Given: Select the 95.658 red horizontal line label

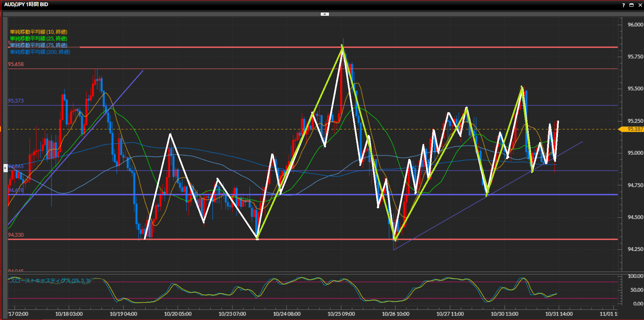Looking at the screenshot, I should tap(16, 64).
